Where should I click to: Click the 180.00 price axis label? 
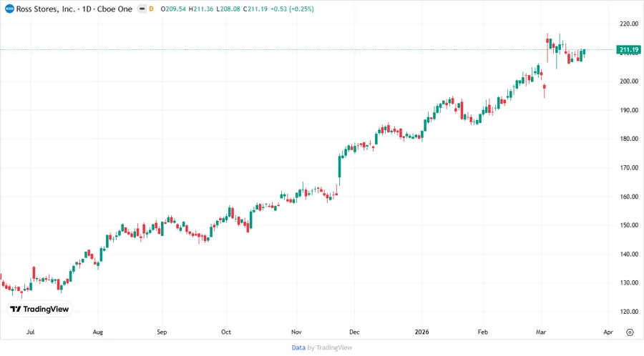[x=629, y=139]
